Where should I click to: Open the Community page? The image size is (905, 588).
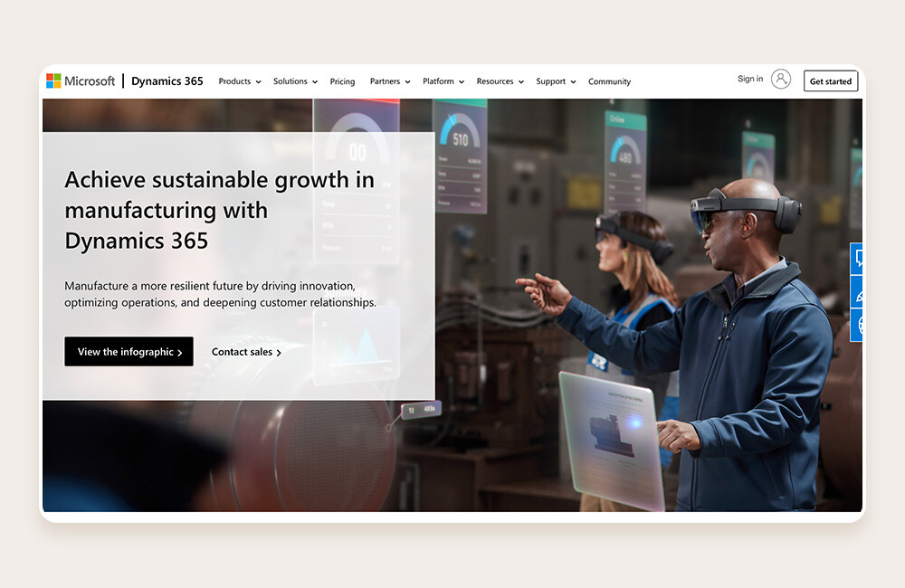609,81
